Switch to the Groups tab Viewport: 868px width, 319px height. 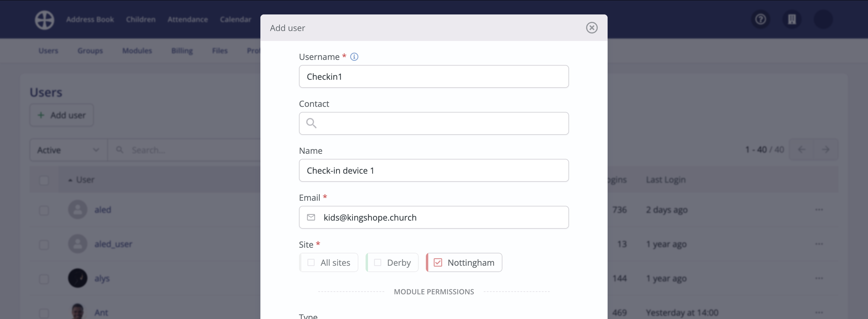(x=90, y=51)
